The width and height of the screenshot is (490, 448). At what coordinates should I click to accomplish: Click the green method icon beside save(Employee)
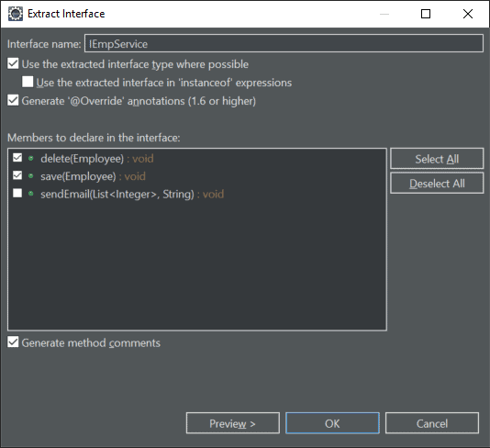(x=30, y=176)
